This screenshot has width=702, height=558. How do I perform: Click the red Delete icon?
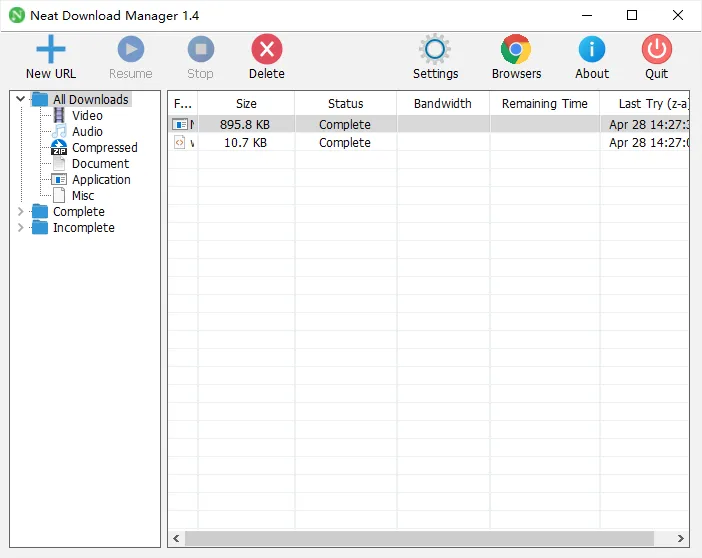coord(267,49)
